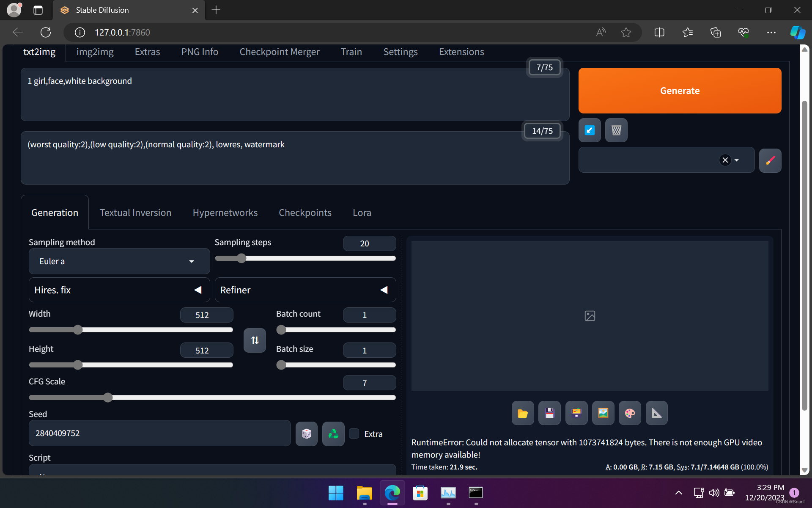This screenshot has height=508, width=812.
Task: Open the Settings tab
Action: (400, 52)
